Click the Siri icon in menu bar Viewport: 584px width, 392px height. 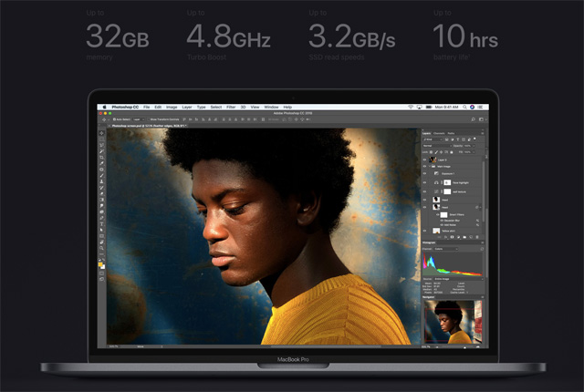[472, 107]
